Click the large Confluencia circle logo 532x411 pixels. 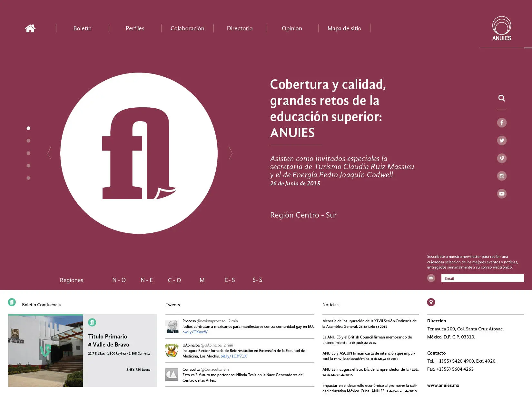pos(139,153)
